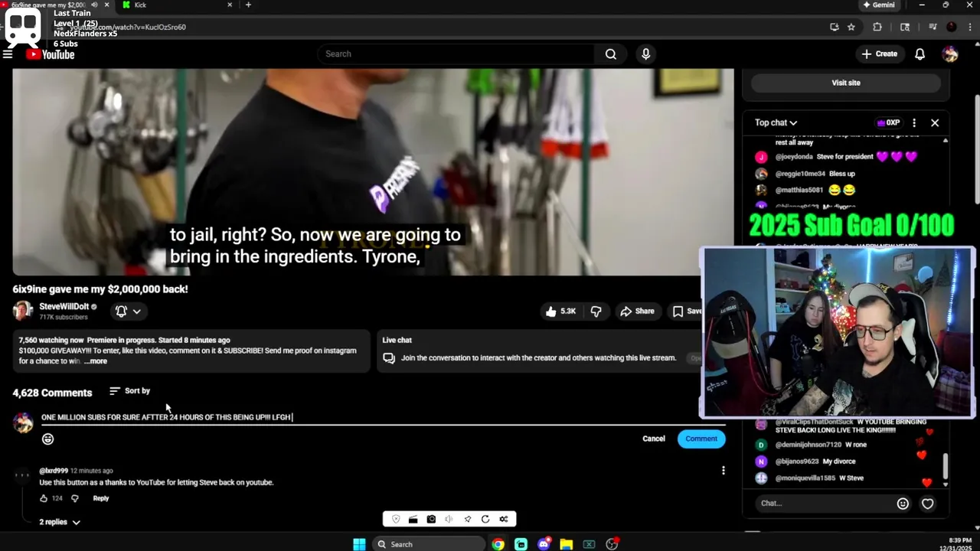The width and height of the screenshot is (980, 551).
Task: Post the comment with the Comment button
Action: click(x=701, y=439)
